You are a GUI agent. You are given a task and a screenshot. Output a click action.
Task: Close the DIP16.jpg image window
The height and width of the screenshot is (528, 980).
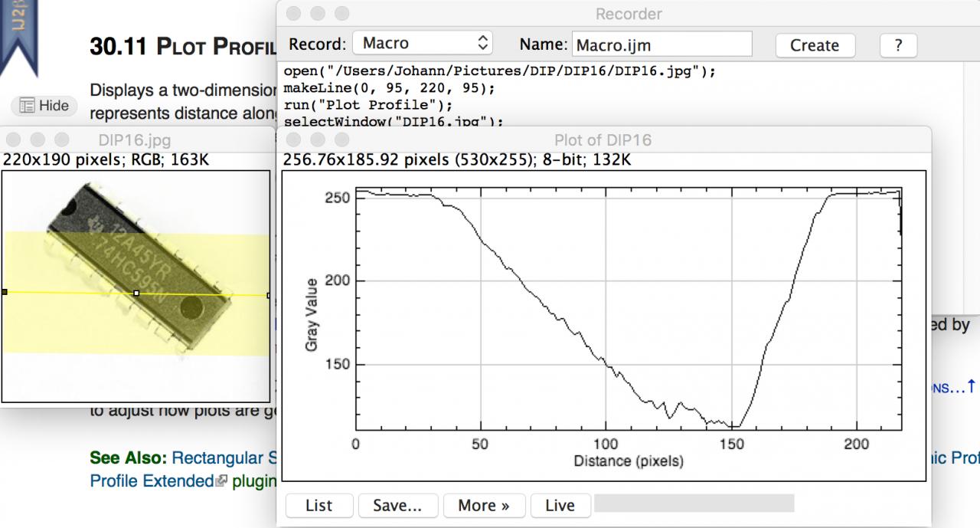[x=13, y=140]
